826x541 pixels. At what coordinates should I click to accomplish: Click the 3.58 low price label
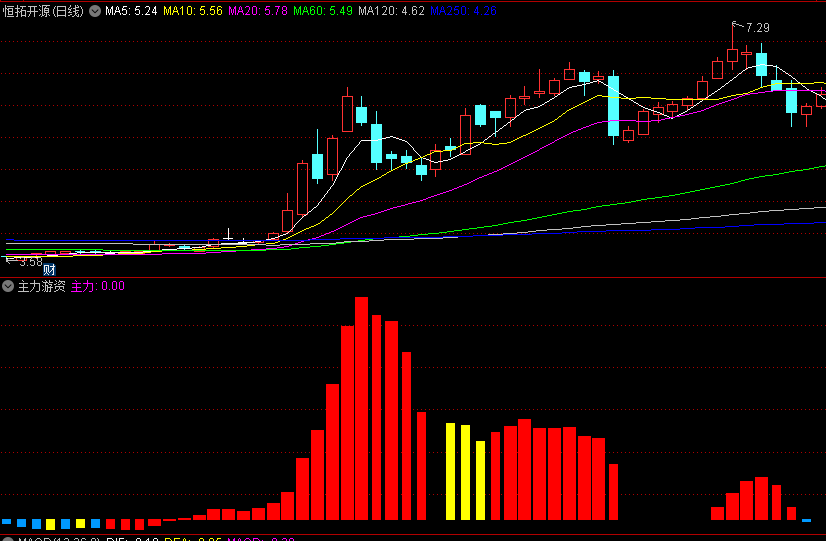pos(31,262)
